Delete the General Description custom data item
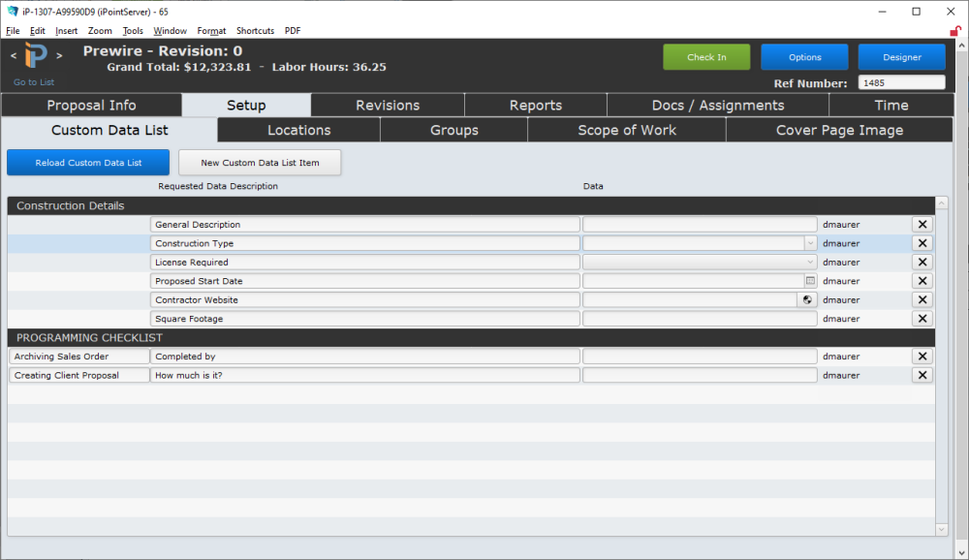 [922, 224]
